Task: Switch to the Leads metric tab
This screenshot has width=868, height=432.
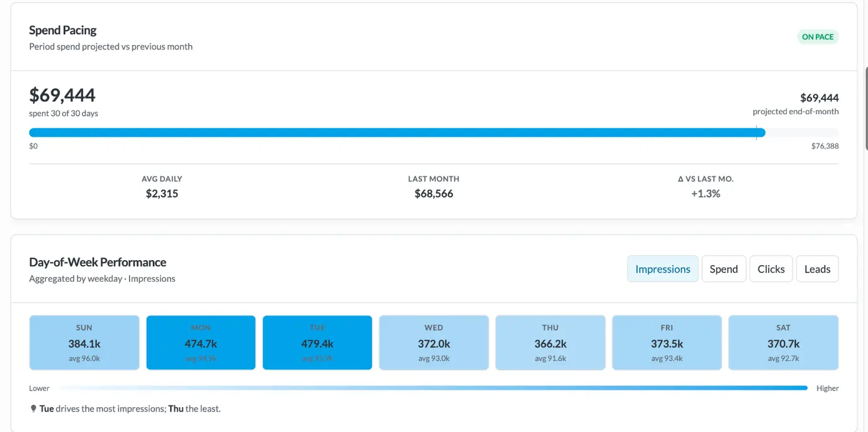Action: (x=817, y=269)
